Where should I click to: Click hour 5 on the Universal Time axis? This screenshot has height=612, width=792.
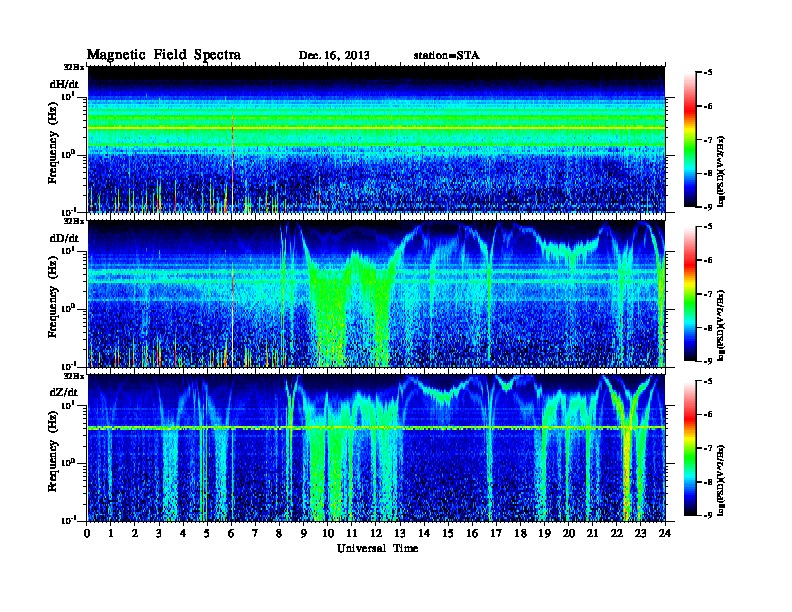(207, 533)
